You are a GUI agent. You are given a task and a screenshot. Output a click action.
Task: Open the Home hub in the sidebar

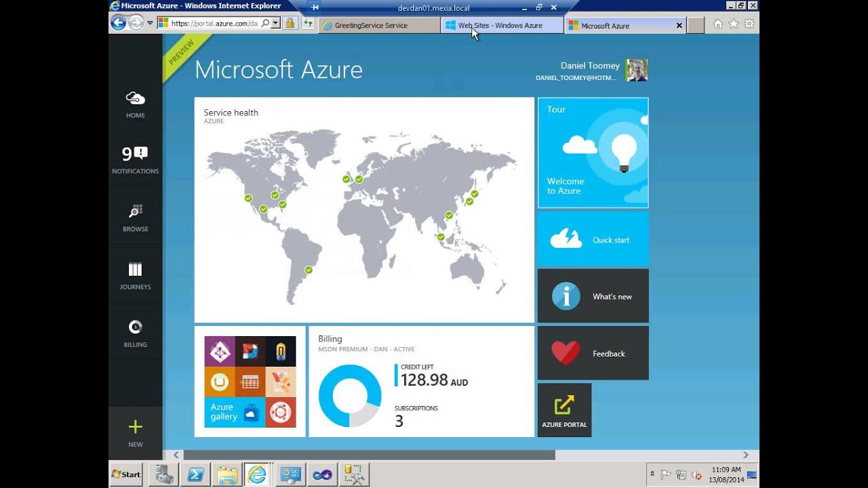click(135, 104)
